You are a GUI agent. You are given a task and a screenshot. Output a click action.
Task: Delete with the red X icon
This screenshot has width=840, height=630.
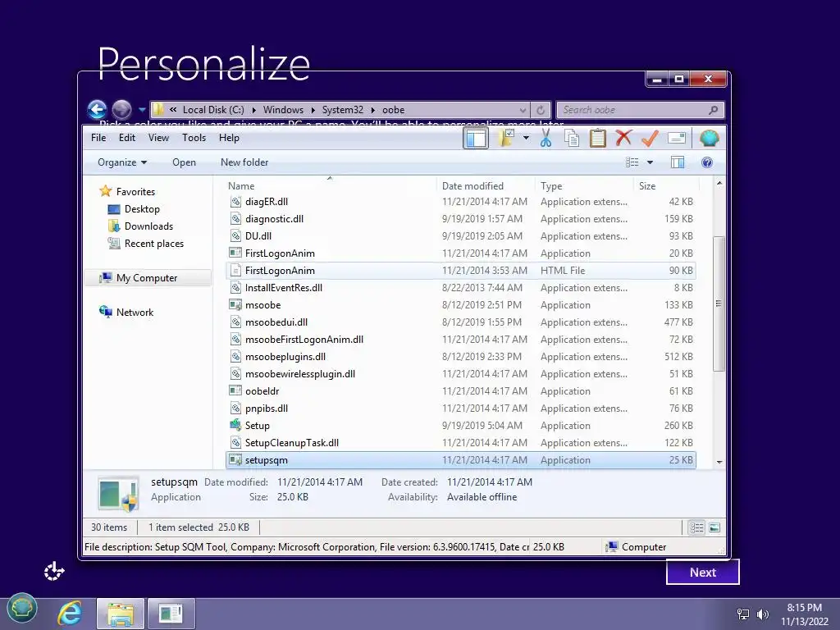coord(623,138)
